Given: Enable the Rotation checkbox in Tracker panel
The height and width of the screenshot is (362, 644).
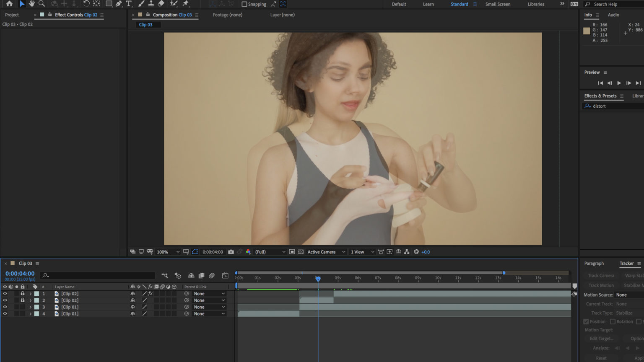Looking at the screenshot, I should pyautogui.click(x=614, y=321).
